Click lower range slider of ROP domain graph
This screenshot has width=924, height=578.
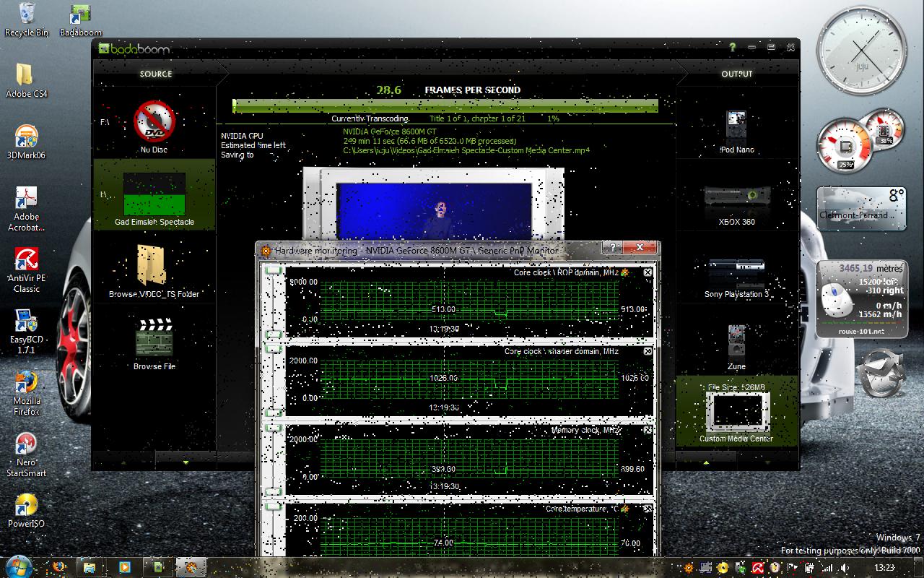click(x=274, y=335)
